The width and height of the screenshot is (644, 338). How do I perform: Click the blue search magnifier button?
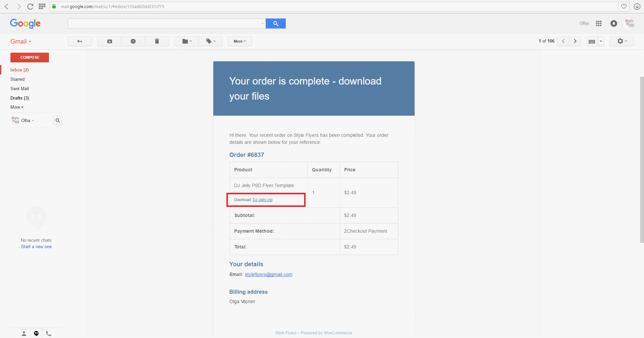(x=275, y=23)
